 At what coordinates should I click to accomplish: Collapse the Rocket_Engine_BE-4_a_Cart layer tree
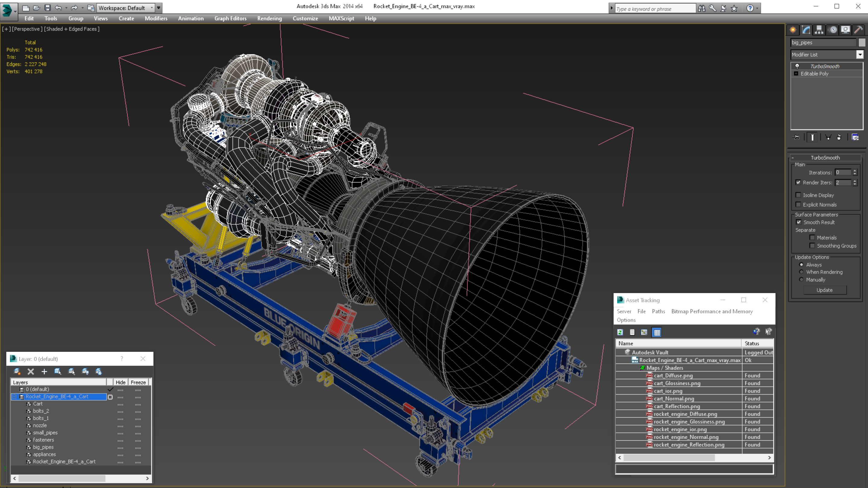pos(14,397)
